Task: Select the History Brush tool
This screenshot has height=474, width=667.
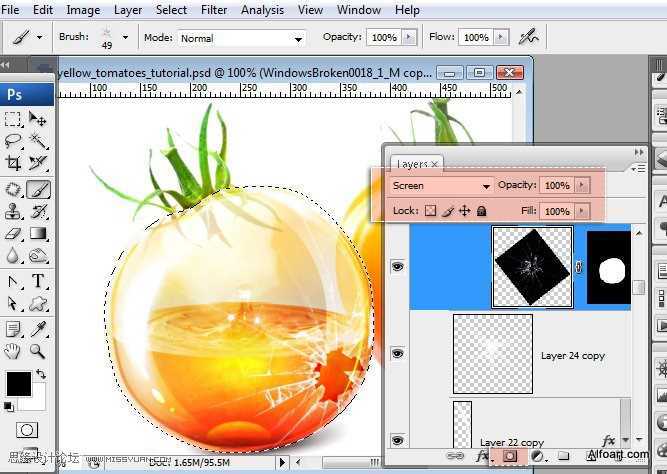Action: 37,211
